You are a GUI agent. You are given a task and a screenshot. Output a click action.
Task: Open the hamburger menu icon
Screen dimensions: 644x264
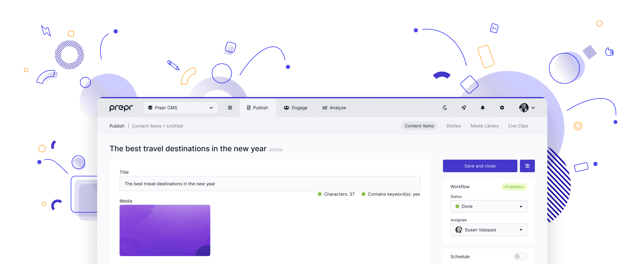pos(230,108)
